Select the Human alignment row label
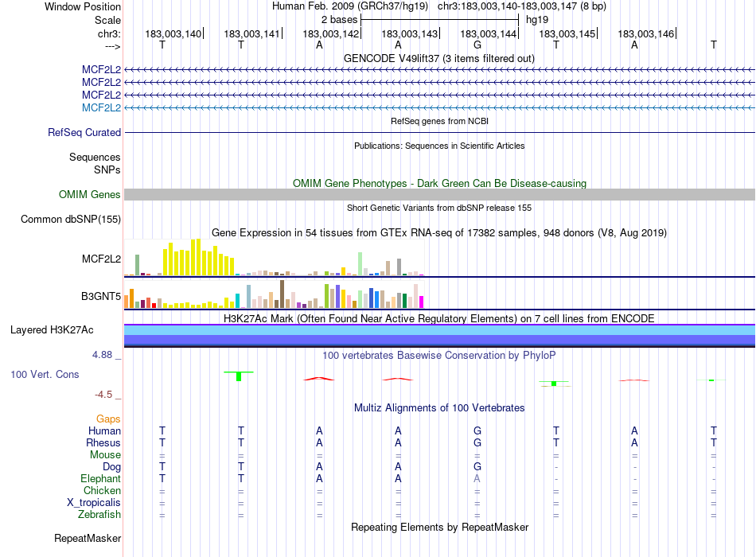Viewport: 756px width, 557px height. (x=104, y=430)
